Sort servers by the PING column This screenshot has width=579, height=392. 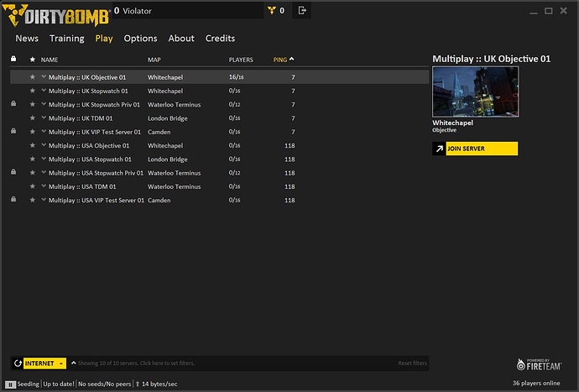(x=283, y=60)
